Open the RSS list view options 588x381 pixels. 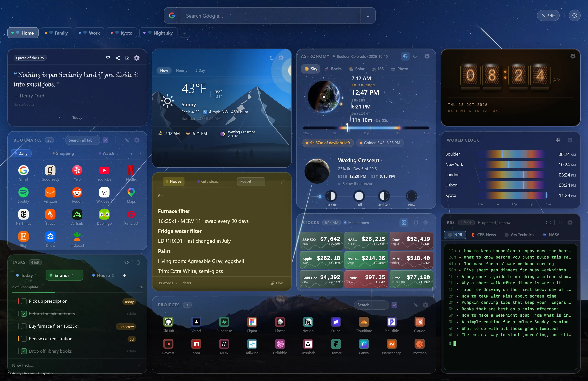pyautogui.click(x=548, y=222)
